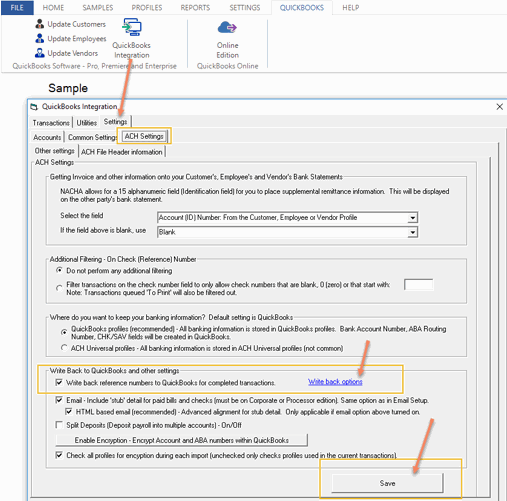Select 'Filter transactions on the check number field' option

tap(59, 288)
